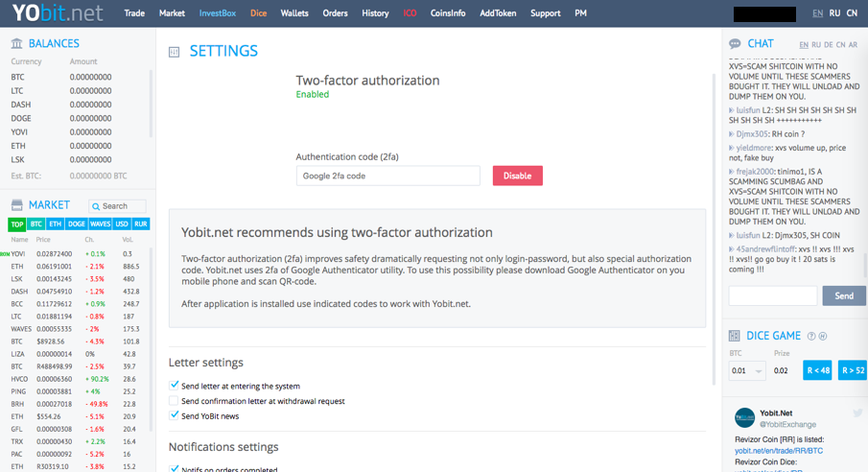Click arrow icon beside frejak2000 chat message
Image resolution: width=868 pixels, height=472 pixels.
731,172
